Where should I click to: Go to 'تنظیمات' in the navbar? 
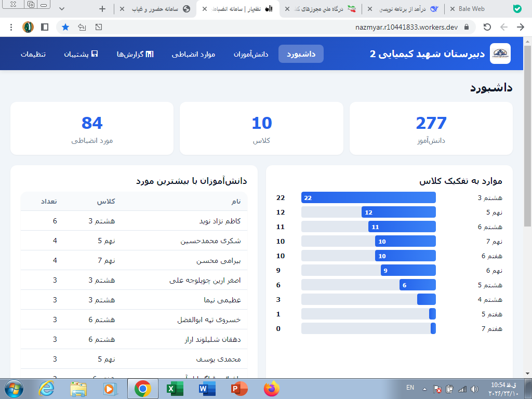tap(33, 54)
